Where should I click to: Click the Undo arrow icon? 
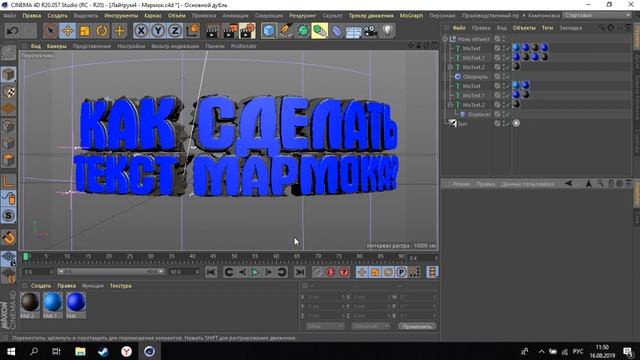(x=13, y=31)
